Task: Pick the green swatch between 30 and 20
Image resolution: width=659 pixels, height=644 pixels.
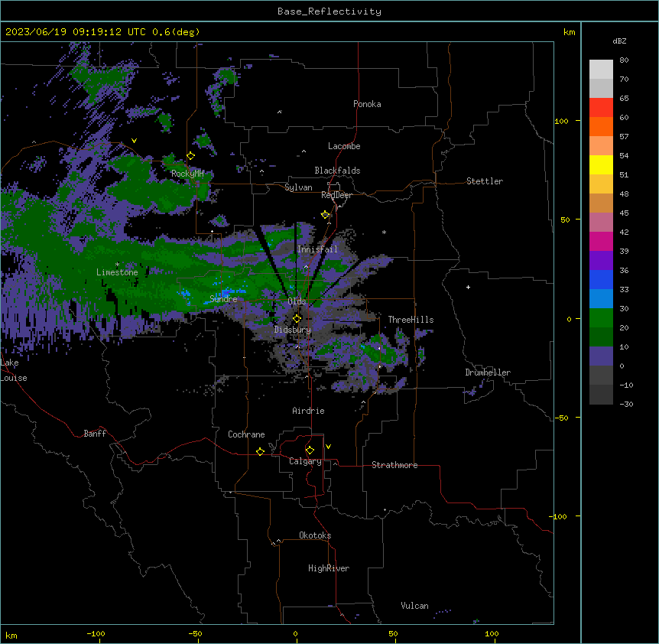Action: tap(601, 318)
